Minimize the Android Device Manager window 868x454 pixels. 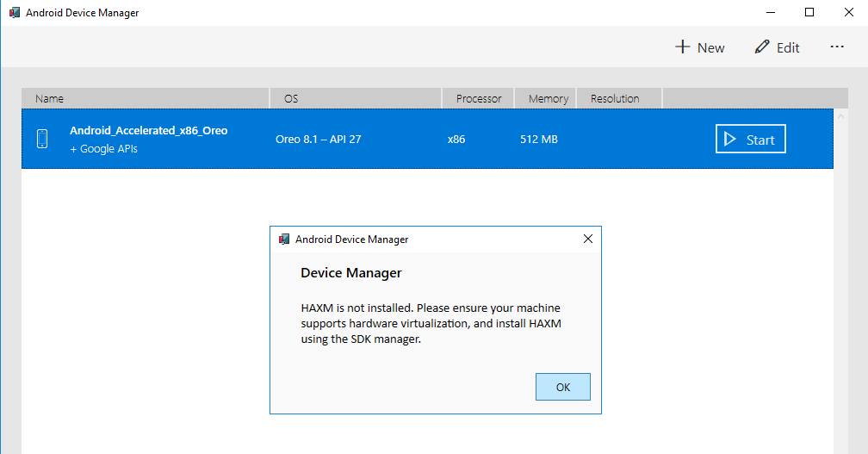771,12
